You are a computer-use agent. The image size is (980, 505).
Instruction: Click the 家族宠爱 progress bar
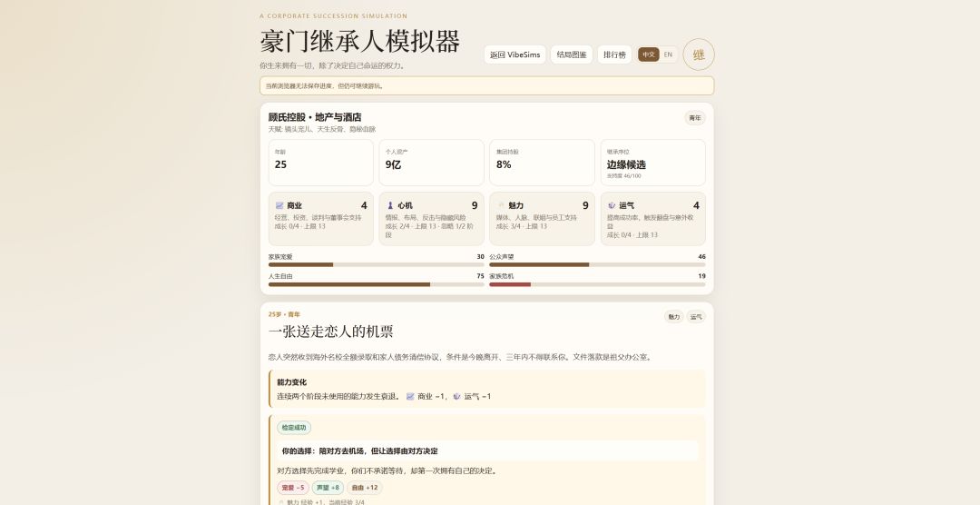click(x=377, y=264)
